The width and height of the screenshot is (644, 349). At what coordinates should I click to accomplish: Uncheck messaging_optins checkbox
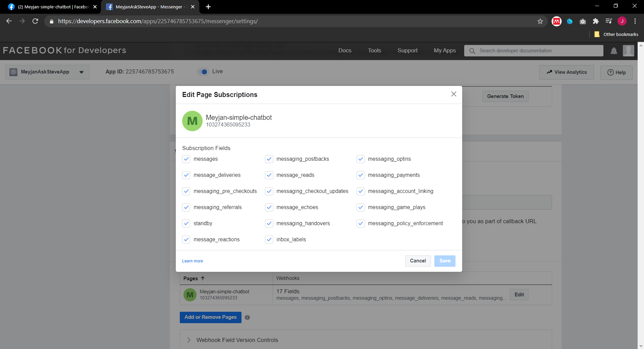[x=361, y=159]
